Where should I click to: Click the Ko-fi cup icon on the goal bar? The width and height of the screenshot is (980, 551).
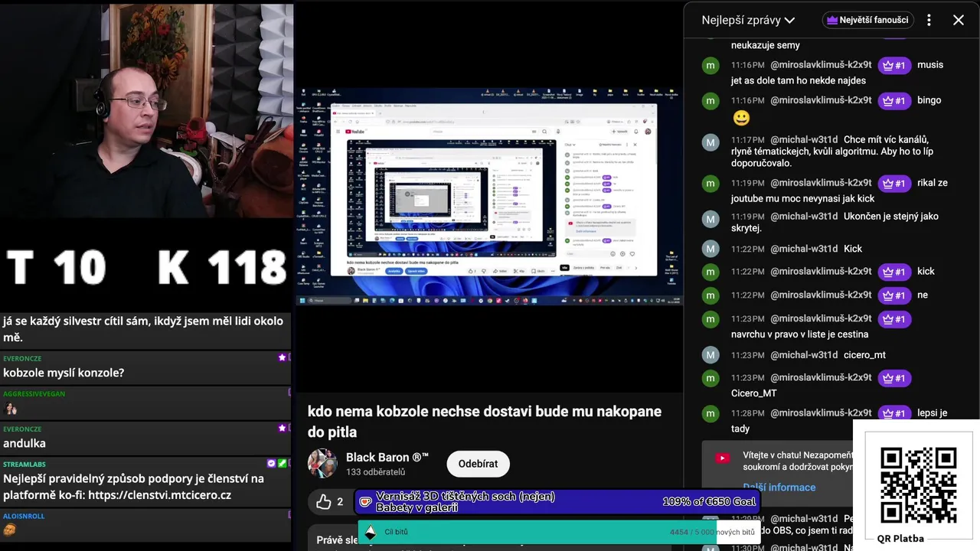[366, 502]
